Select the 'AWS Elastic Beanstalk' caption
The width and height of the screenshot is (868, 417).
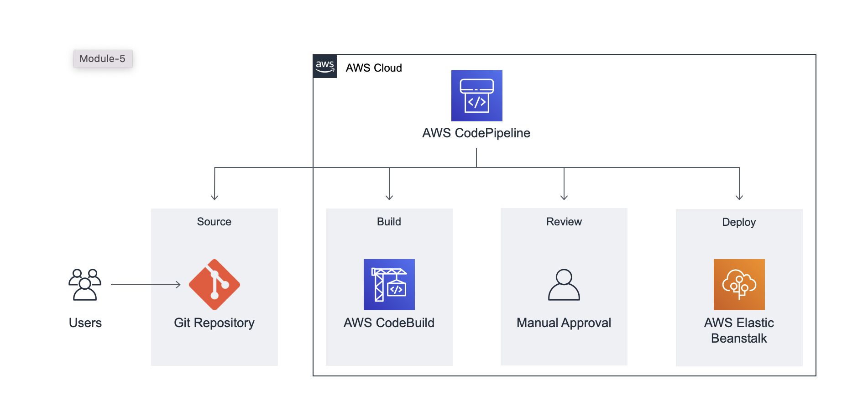[739, 331]
